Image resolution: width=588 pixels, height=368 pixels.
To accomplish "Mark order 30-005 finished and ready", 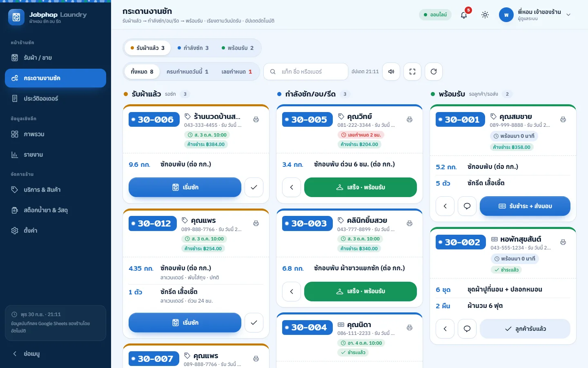I will pyautogui.click(x=361, y=187).
